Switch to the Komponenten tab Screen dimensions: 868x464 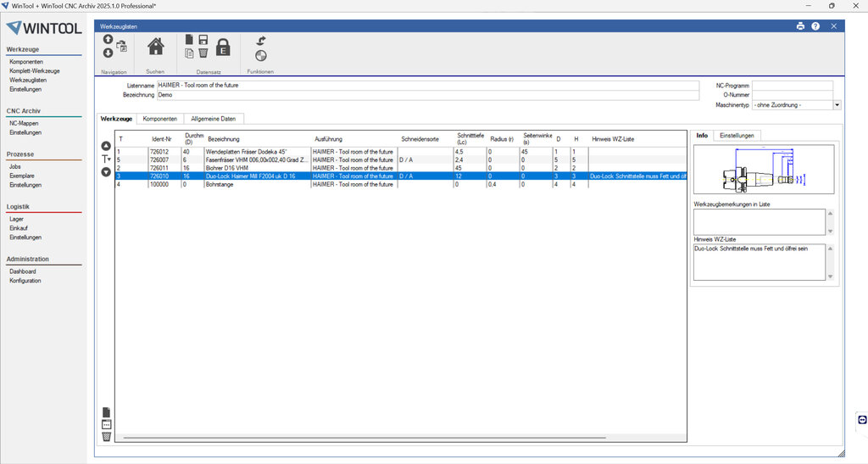[160, 119]
